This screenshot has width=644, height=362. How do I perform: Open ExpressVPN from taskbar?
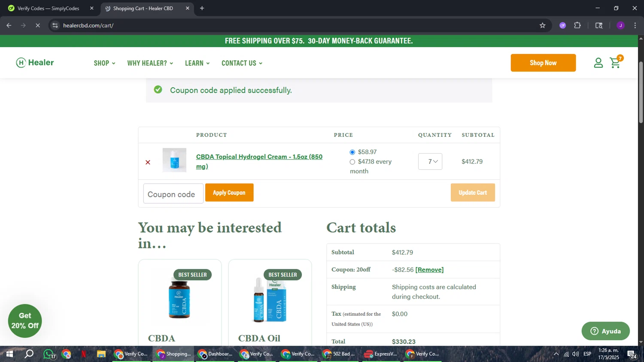coord(381,354)
